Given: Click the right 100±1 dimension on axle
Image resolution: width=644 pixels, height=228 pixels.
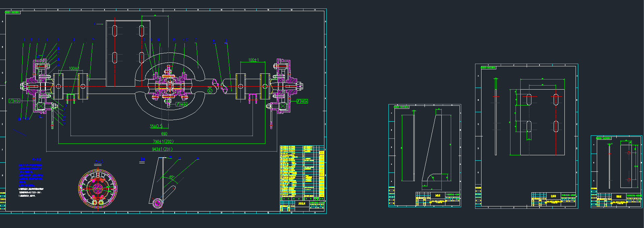Looking at the screenshot, I should click(x=253, y=60).
